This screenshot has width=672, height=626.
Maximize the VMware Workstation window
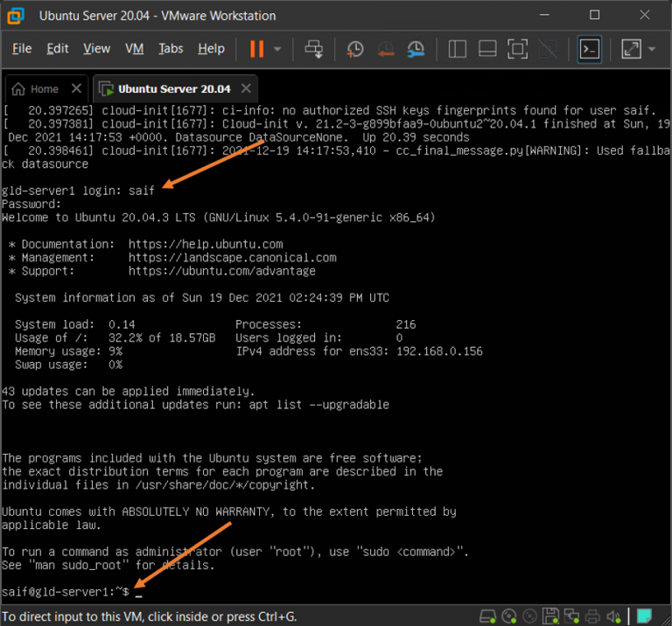click(594, 15)
